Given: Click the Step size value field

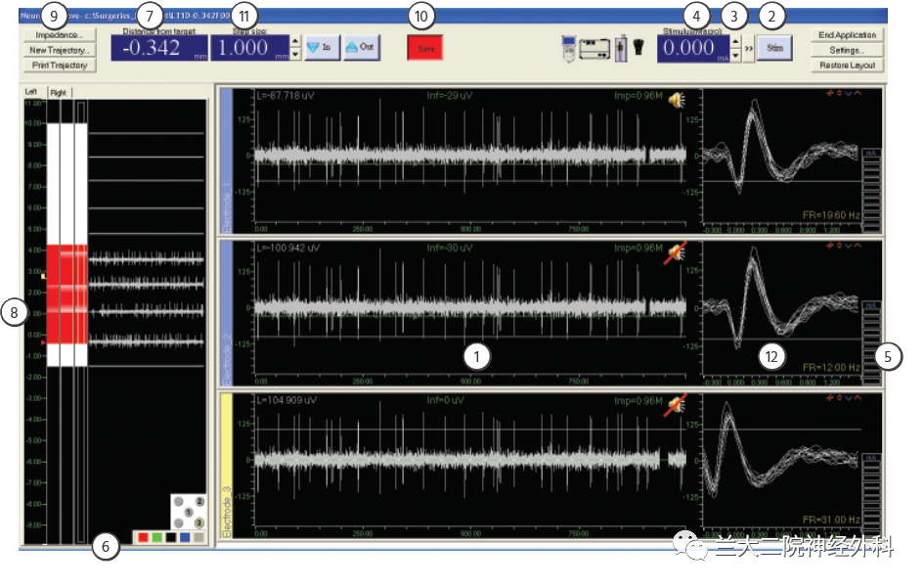Looking at the screenshot, I should pyautogui.click(x=250, y=48).
